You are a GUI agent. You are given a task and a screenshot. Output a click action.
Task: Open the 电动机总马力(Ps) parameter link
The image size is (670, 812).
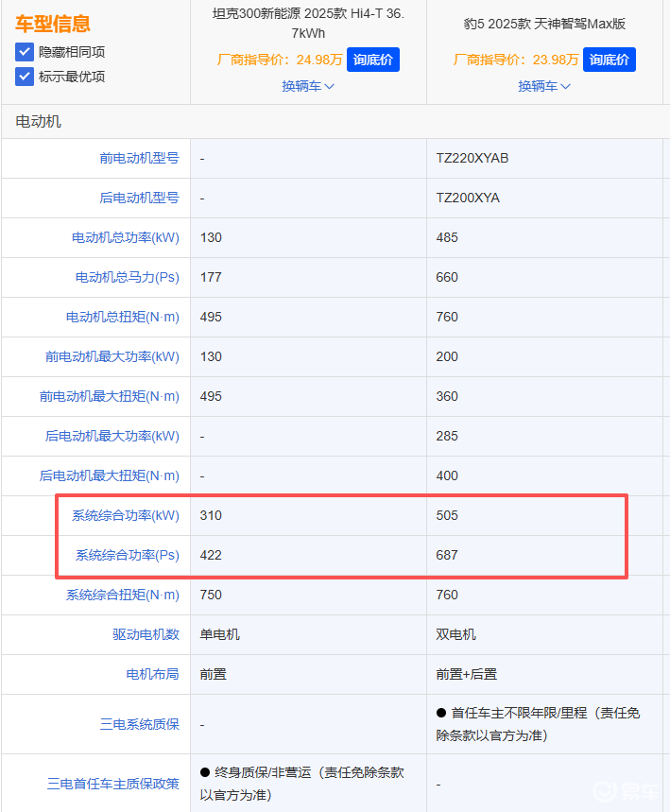[128, 277]
